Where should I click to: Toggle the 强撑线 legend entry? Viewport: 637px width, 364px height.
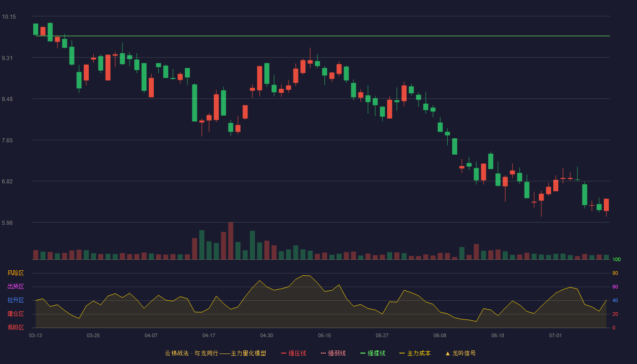[x=373, y=353]
